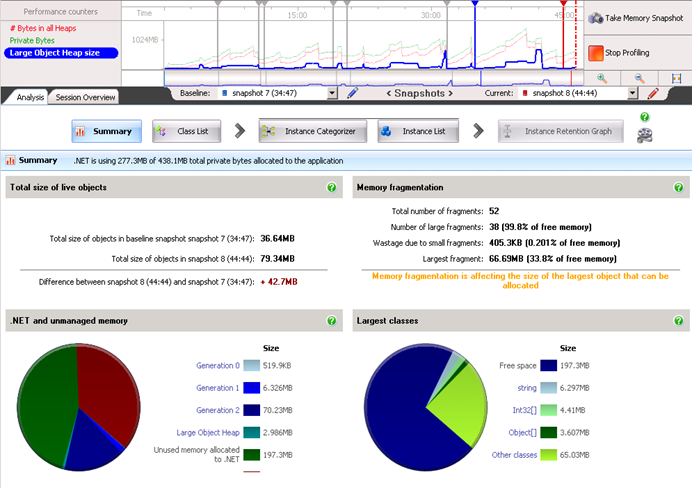The width and height of the screenshot is (692, 488).
Task: Click the red pencil to rename current snapshot
Action: tap(653, 93)
